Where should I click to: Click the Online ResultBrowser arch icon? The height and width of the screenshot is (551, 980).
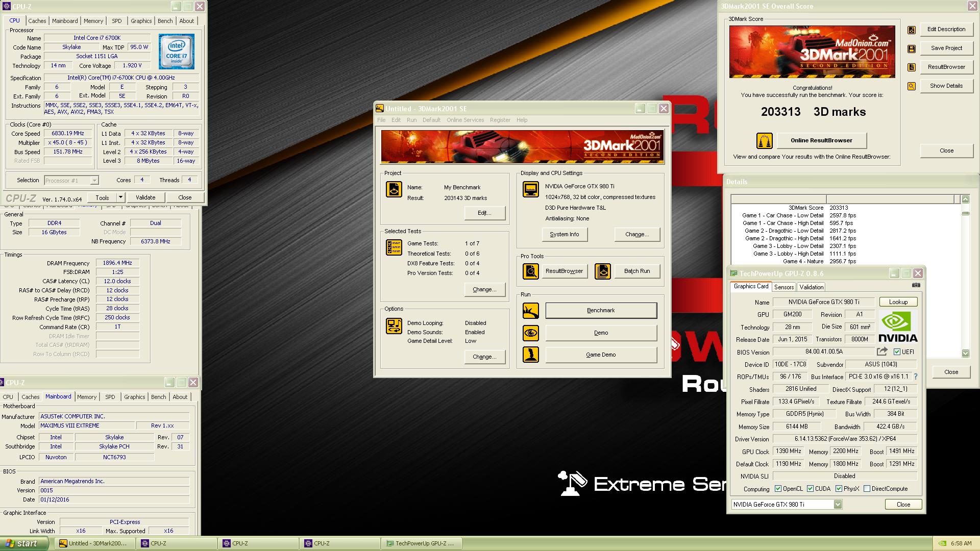[764, 141]
